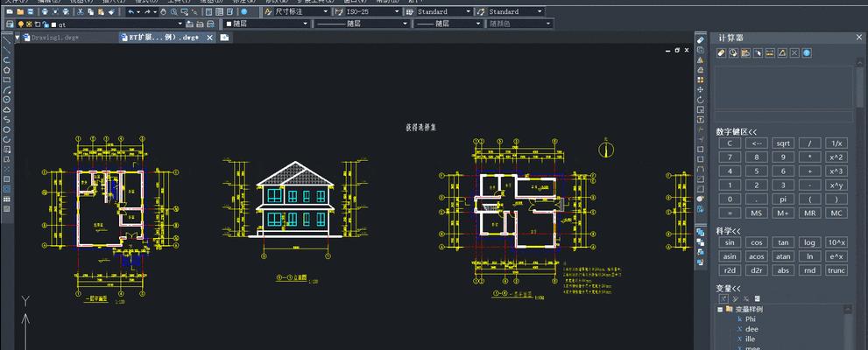Click the calculator blue help circle icon
This screenshot has height=350, width=868.
[807, 53]
